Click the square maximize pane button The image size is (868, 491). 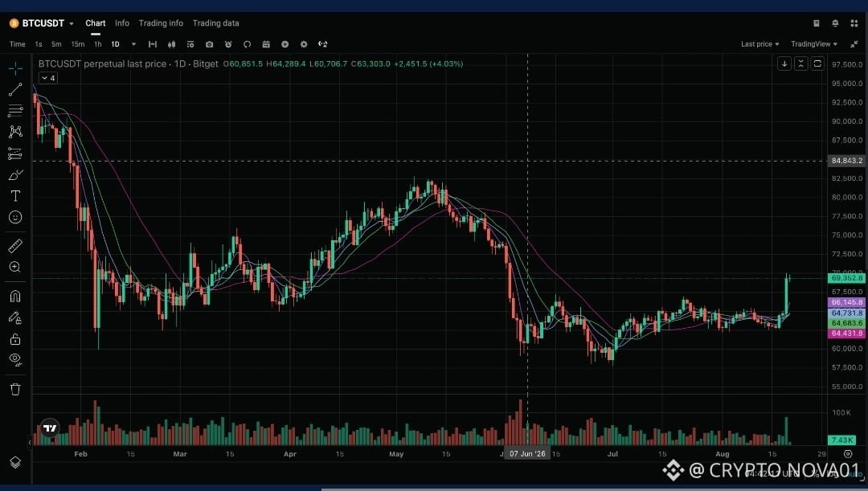817,63
